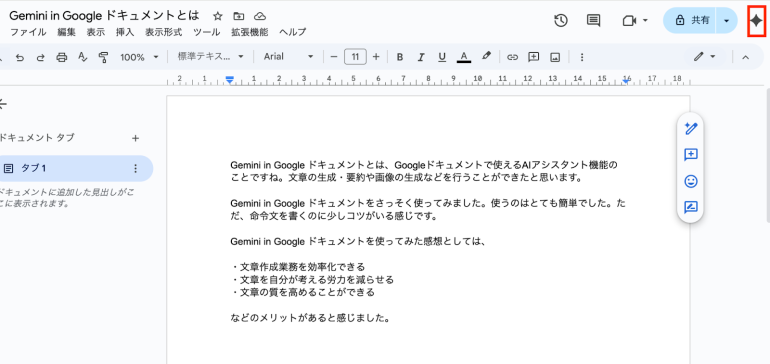Suggest edits from the side toolbar
The image size is (770, 364).
click(691, 207)
